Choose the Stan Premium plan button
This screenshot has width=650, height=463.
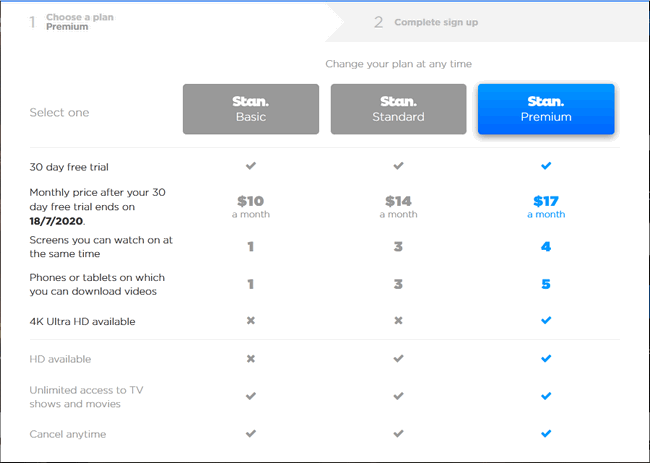pos(546,109)
